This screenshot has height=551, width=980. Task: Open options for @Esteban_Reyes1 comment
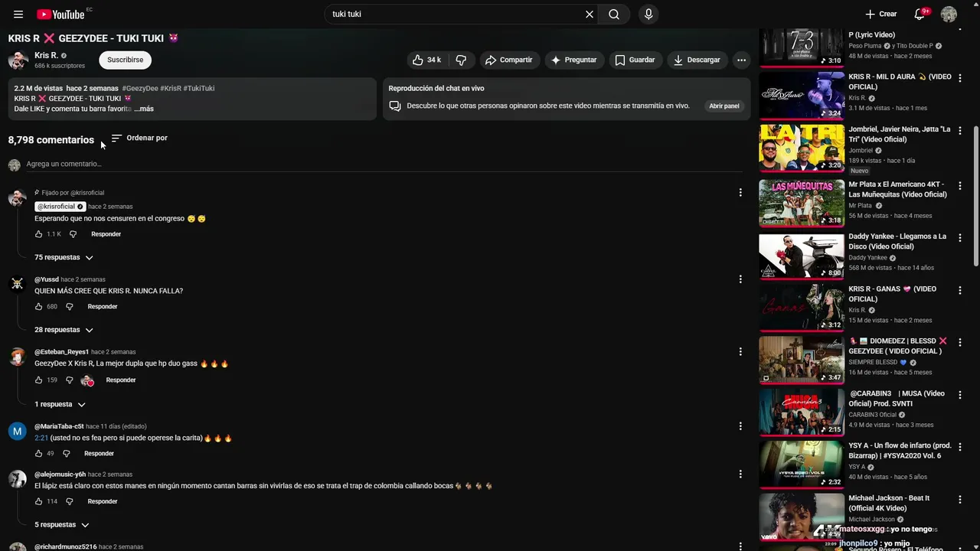(740, 352)
